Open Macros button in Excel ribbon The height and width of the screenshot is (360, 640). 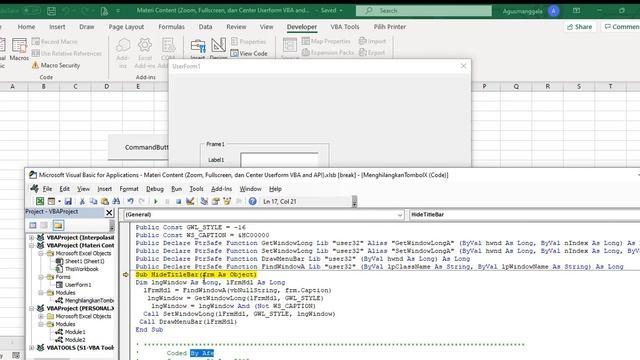pyautogui.click(x=19, y=49)
